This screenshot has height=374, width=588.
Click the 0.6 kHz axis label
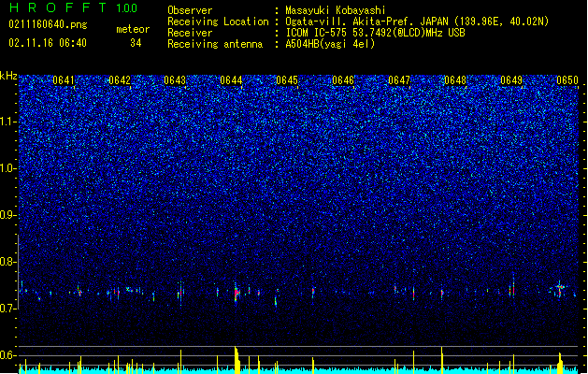[x=7, y=355]
